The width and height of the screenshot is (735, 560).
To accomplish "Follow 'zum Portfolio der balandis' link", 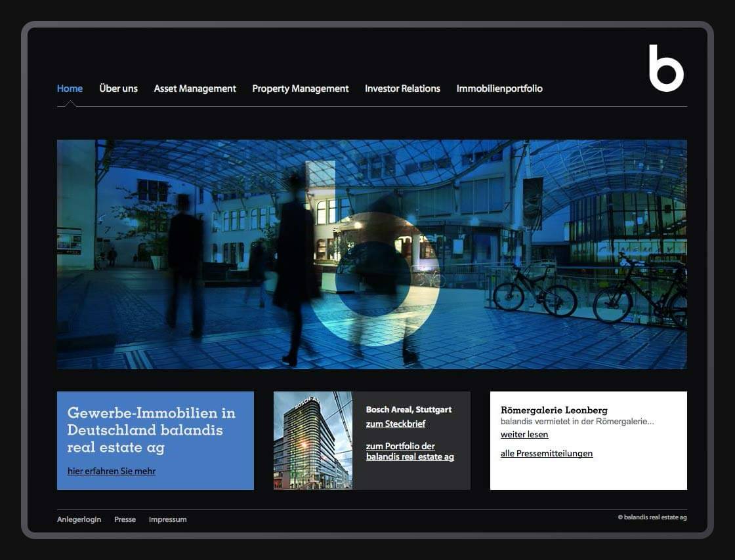I will [409, 452].
